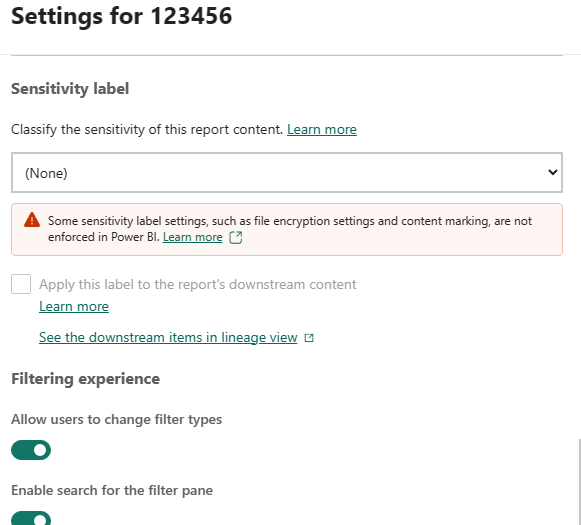The height and width of the screenshot is (525, 581).
Task: Click the Classify the sensitivity of this report text
Action: point(147,130)
